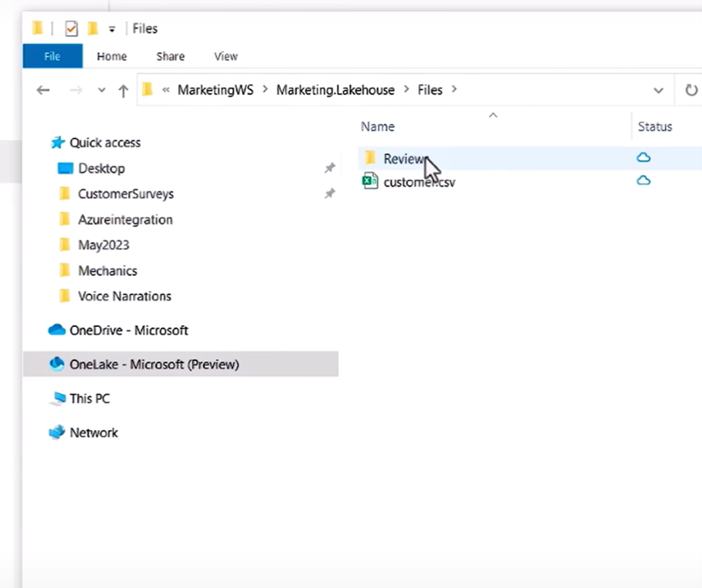Open Network in navigation pane
The height and width of the screenshot is (588, 702).
(x=93, y=433)
